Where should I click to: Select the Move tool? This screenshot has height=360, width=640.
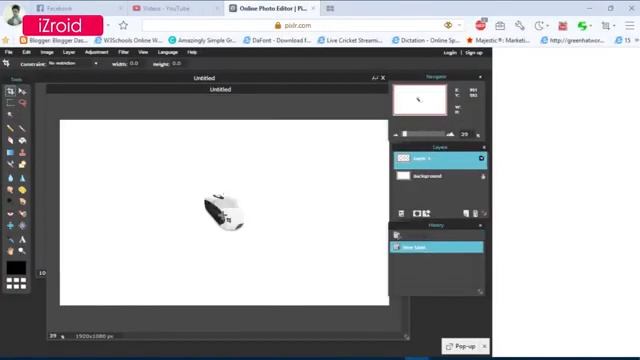coord(22,91)
